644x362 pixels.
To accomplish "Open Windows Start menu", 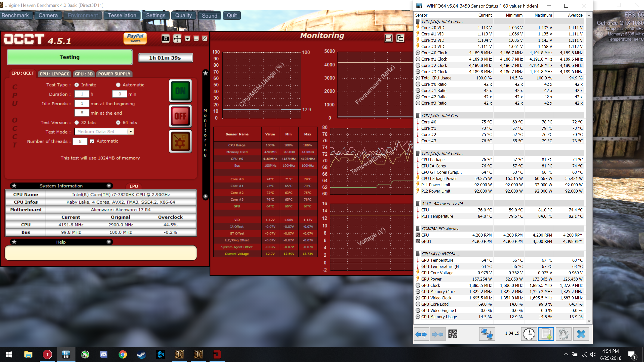I will 9,354.
